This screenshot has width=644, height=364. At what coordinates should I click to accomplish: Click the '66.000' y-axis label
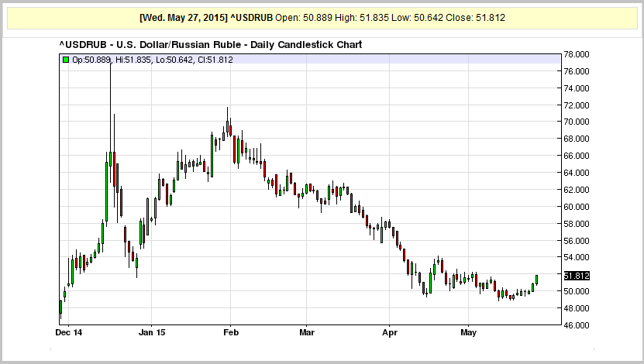pyautogui.click(x=577, y=156)
